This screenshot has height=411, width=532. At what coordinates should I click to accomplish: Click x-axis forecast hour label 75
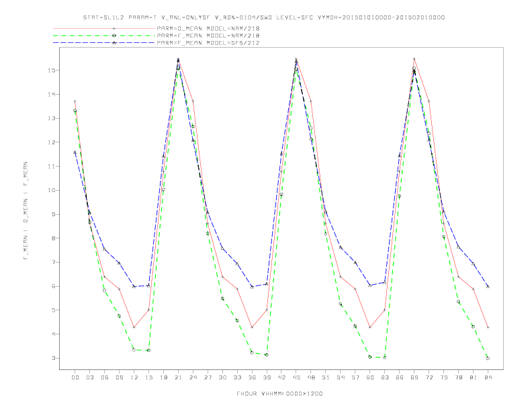(444, 377)
